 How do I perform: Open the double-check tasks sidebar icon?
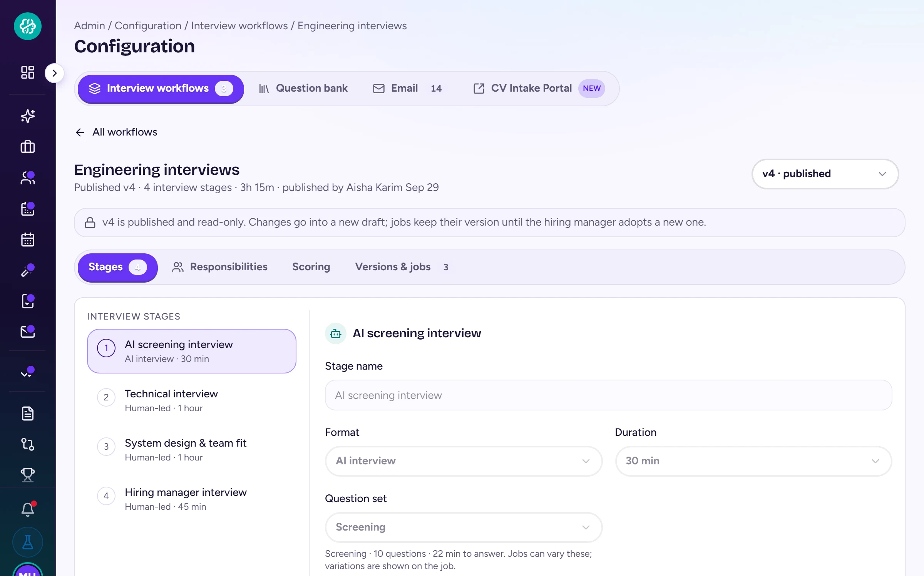pyautogui.click(x=28, y=372)
